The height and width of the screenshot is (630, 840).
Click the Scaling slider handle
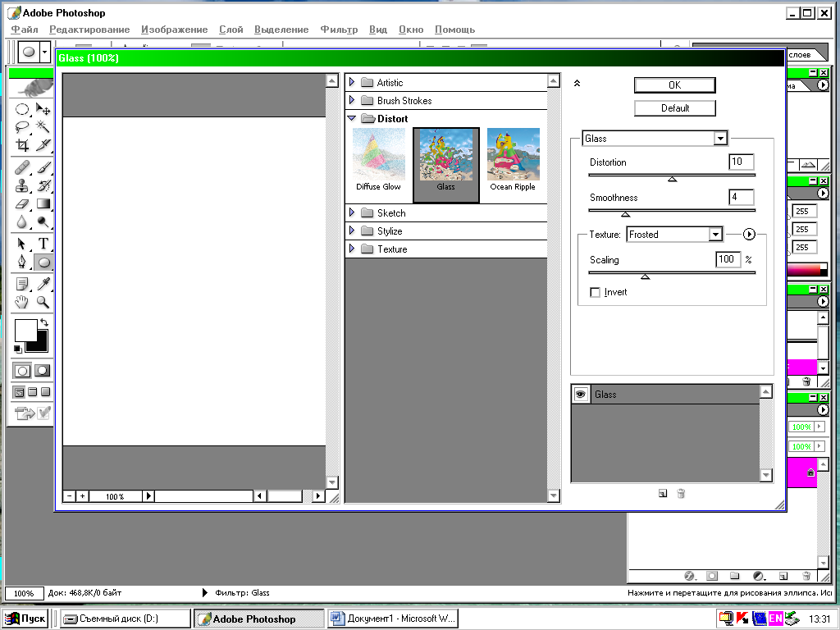646,277
